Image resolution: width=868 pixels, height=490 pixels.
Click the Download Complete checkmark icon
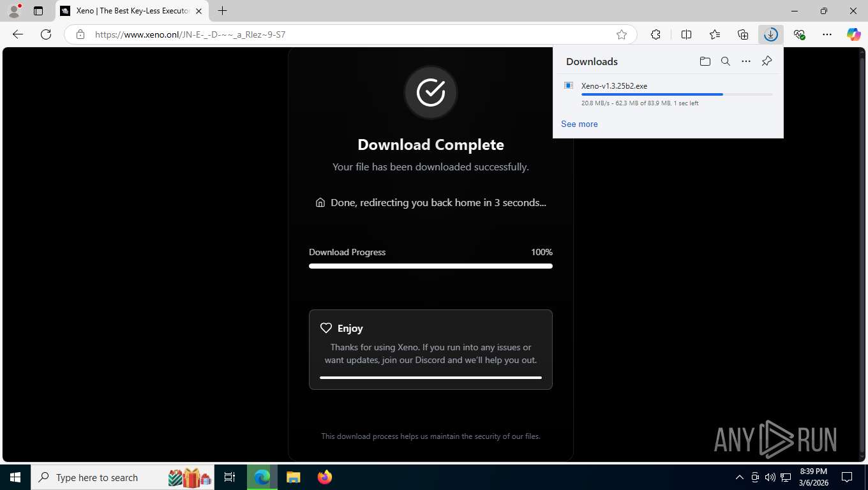431,93
